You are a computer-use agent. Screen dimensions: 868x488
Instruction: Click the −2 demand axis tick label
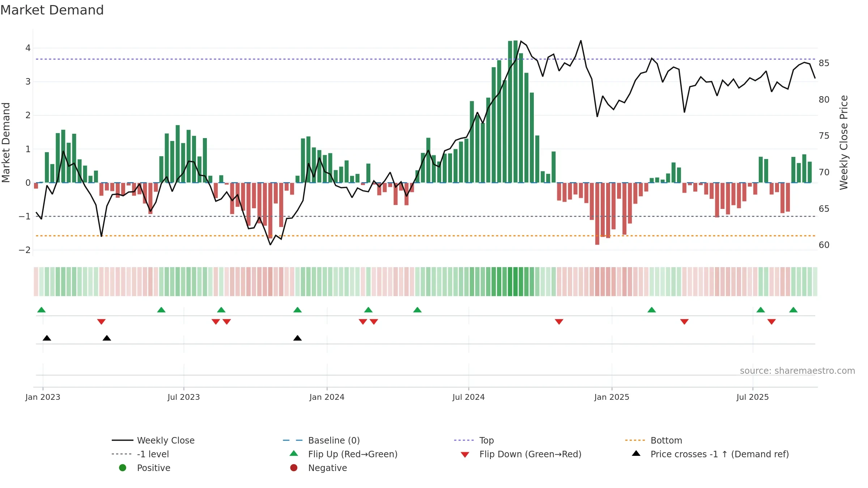(25, 250)
